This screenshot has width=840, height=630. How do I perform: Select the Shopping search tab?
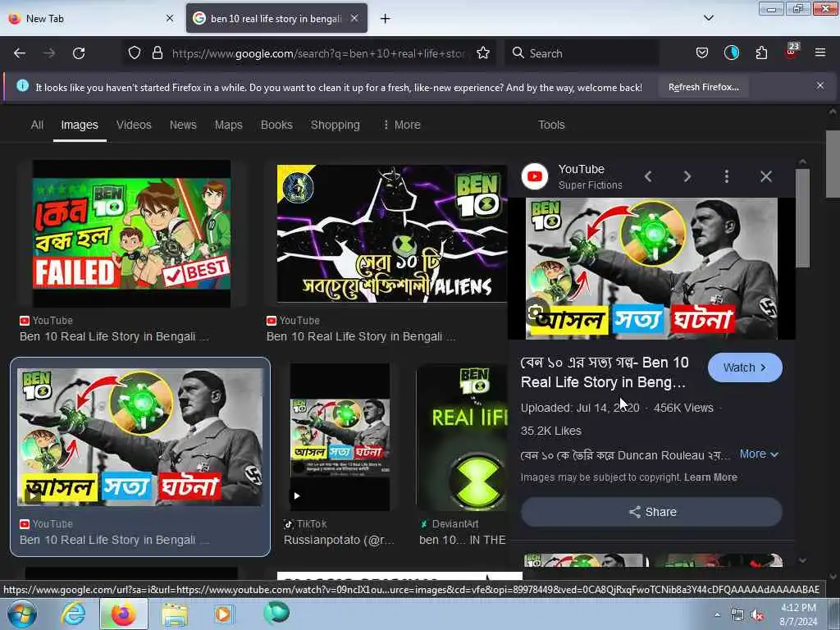[x=336, y=125]
